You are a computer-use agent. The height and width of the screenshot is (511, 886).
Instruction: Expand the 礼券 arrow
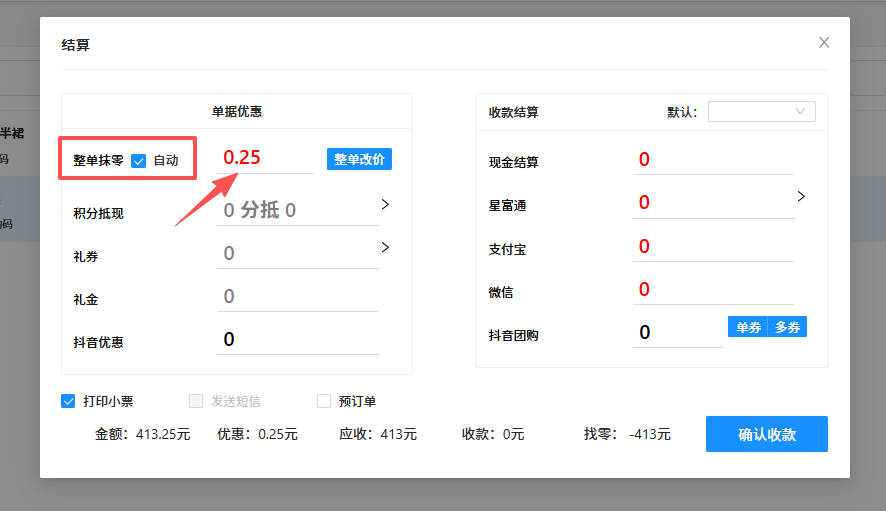coord(385,248)
